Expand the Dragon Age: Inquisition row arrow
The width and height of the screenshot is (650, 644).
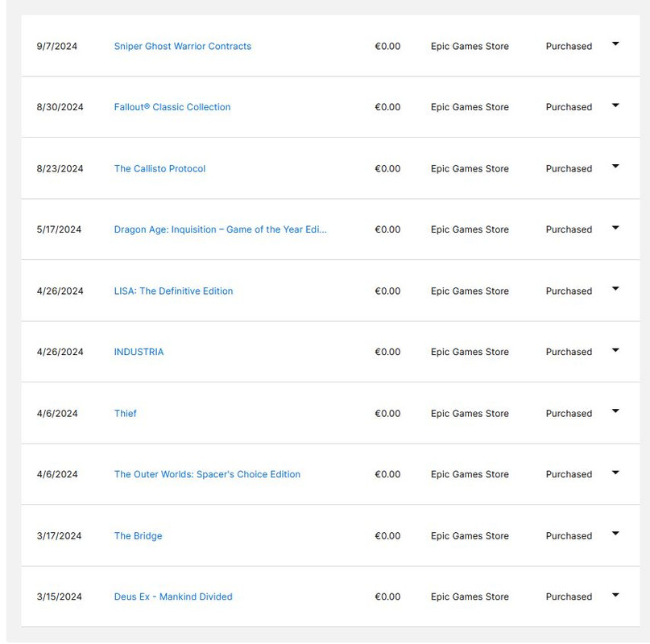615,227
